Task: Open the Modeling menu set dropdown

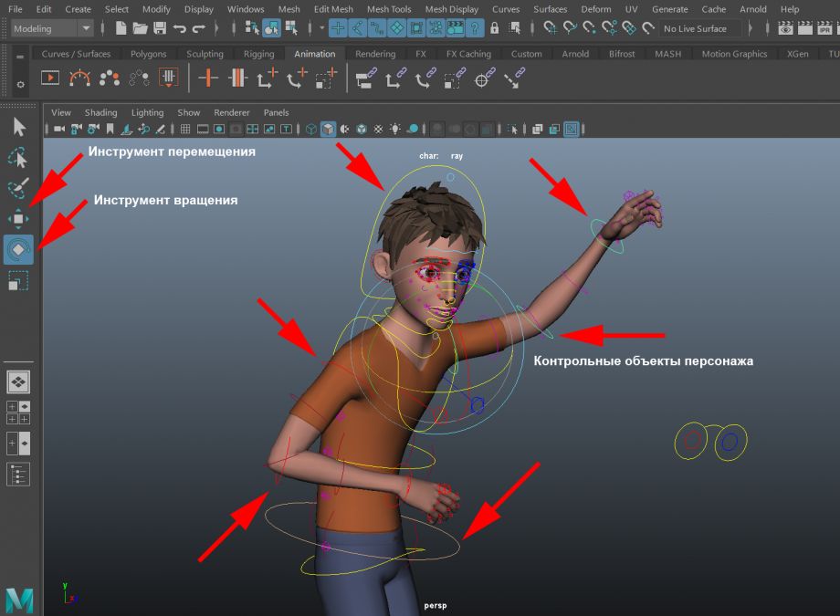Action: tap(51, 28)
